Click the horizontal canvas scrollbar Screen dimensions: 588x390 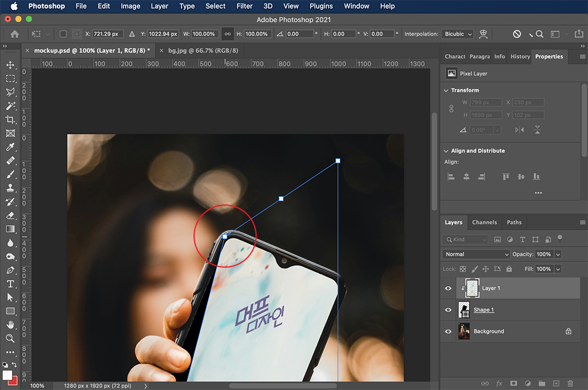pyautogui.click(x=283, y=386)
